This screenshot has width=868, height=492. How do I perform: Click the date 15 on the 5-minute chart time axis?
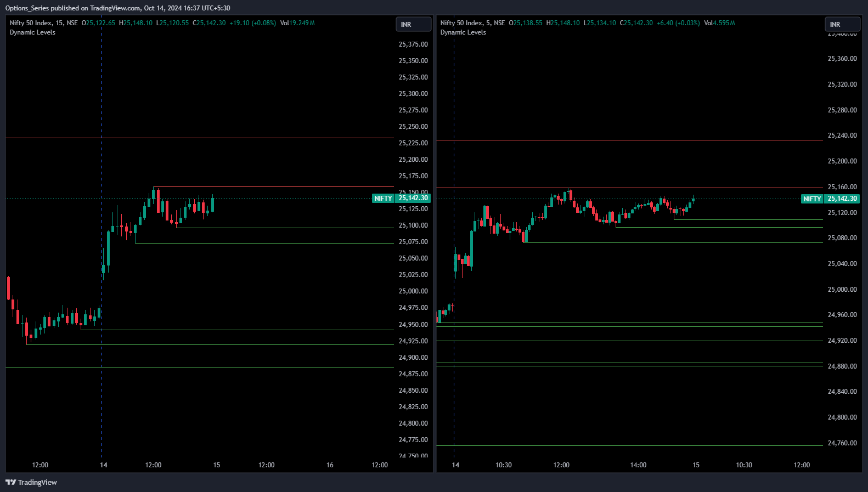[696, 465]
